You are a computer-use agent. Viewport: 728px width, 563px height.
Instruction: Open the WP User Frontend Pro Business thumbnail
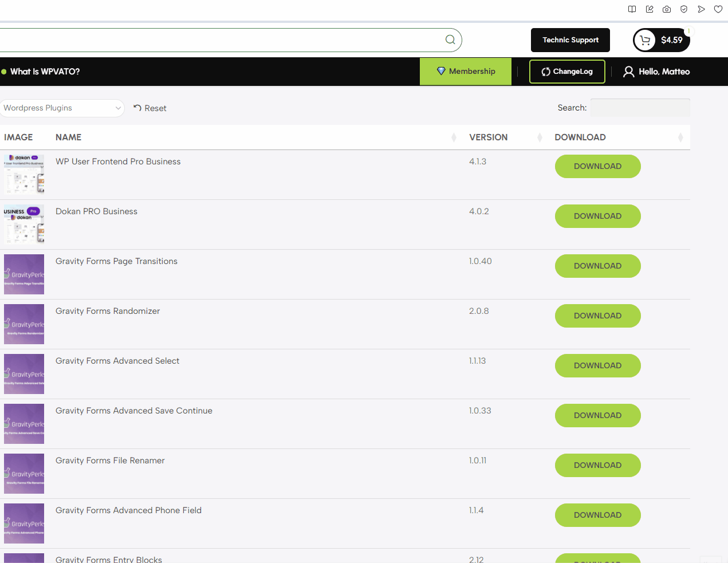pyautogui.click(x=24, y=175)
